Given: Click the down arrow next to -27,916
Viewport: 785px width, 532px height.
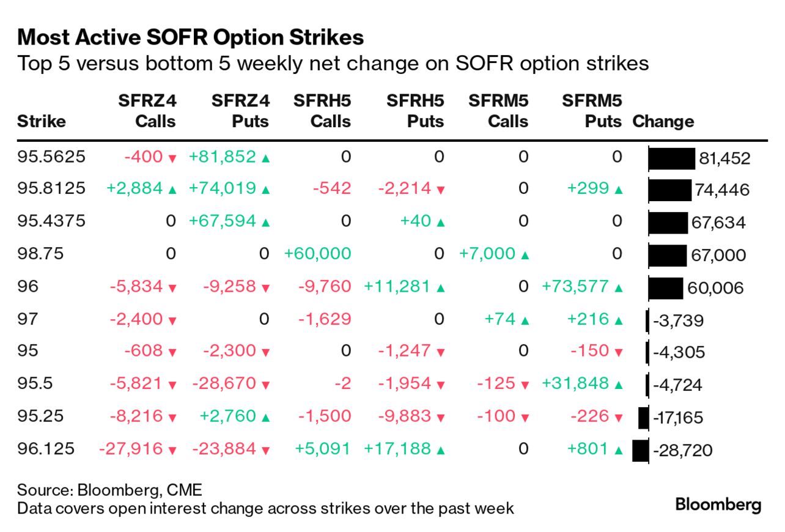Looking at the screenshot, I should (x=172, y=450).
